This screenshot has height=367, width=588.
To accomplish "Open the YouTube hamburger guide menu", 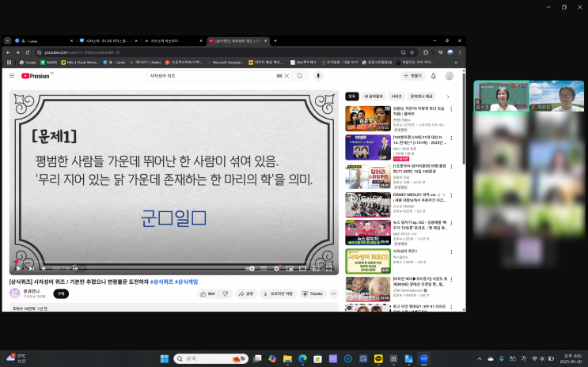I will coord(12,76).
